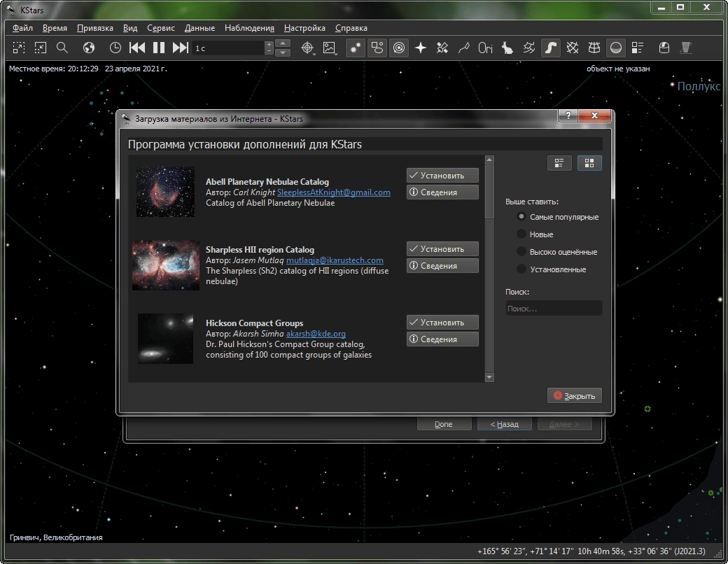Open the Вид menu
The image size is (728, 564).
click(x=130, y=28)
